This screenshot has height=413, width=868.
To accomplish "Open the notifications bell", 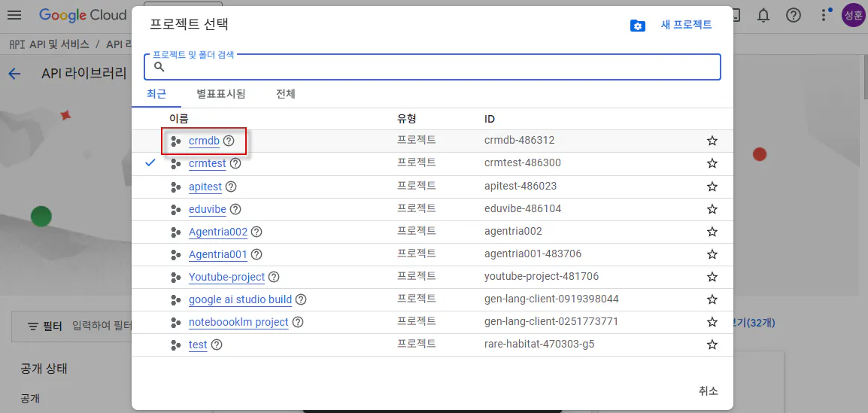I will pyautogui.click(x=763, y=16).
